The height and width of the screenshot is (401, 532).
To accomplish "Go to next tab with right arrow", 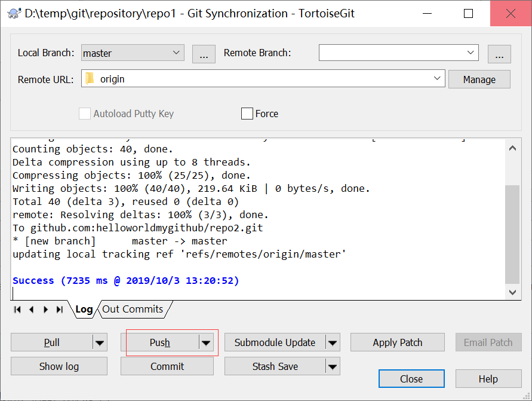I will tap(45, 310).
